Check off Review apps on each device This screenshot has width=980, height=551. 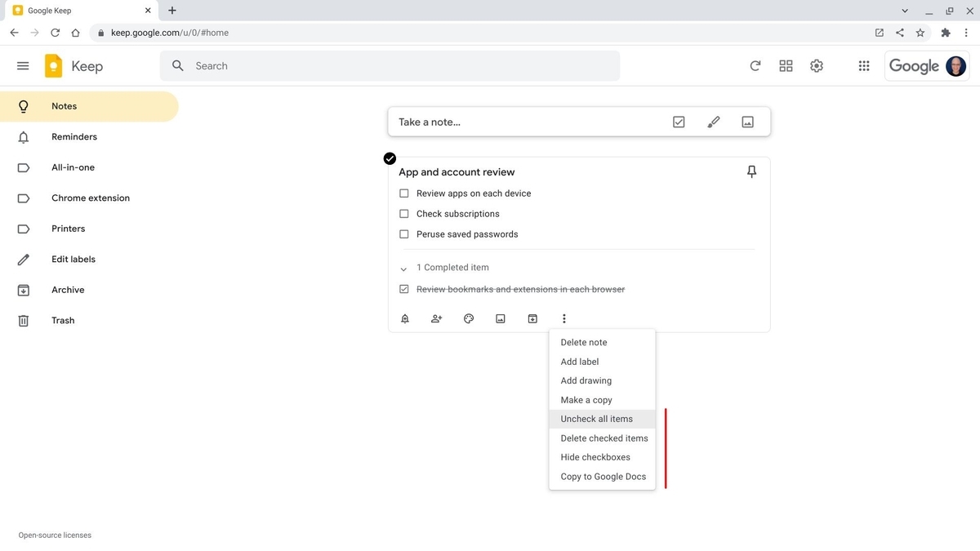click(403, 193)
